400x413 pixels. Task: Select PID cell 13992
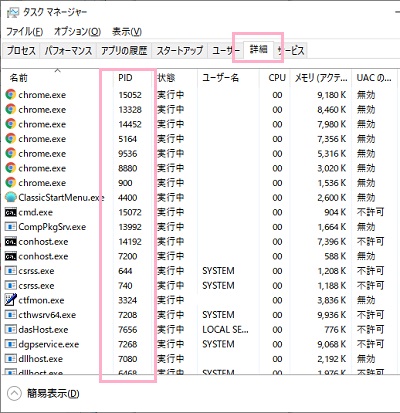130,227
